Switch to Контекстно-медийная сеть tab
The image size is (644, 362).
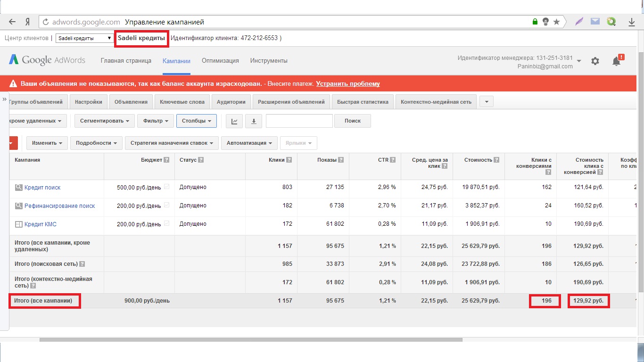(x=436, y=102)
